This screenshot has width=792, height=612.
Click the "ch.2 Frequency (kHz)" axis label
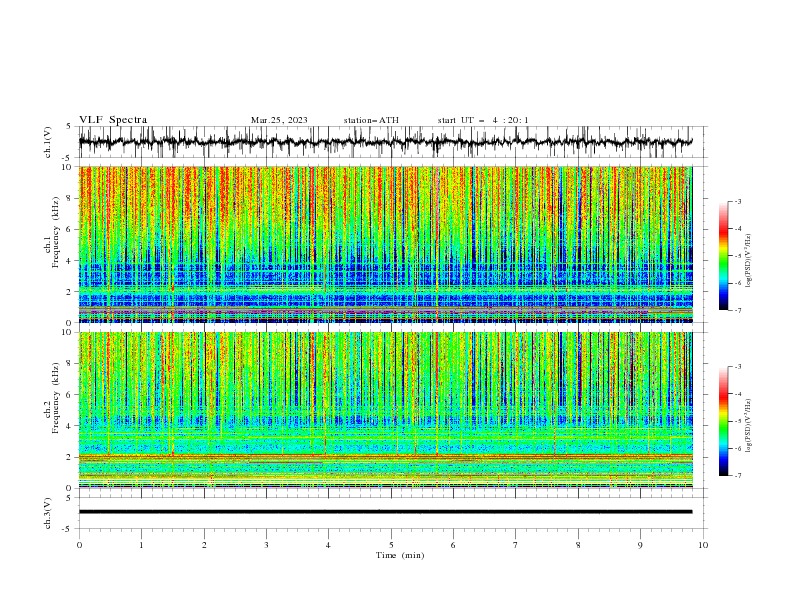[52, 397]
